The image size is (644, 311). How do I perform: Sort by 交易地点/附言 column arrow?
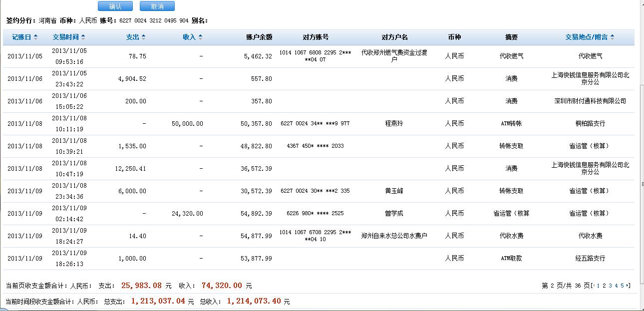[x=612, y=37]
